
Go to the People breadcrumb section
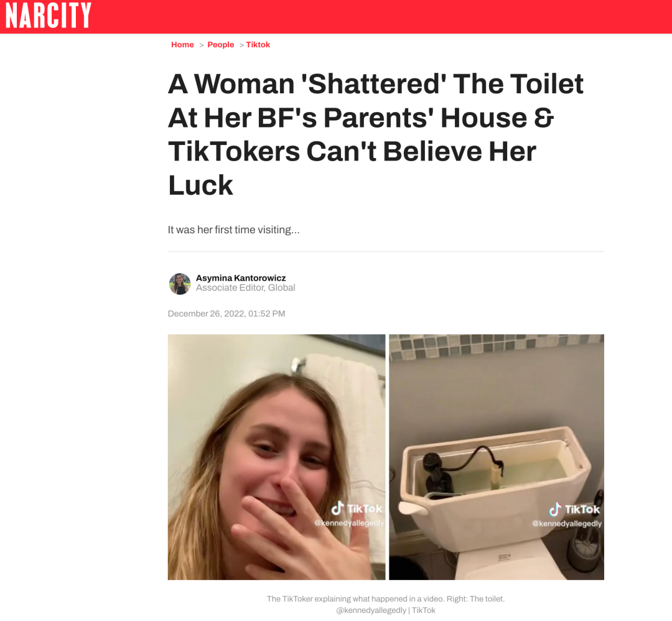pos(221,45)
